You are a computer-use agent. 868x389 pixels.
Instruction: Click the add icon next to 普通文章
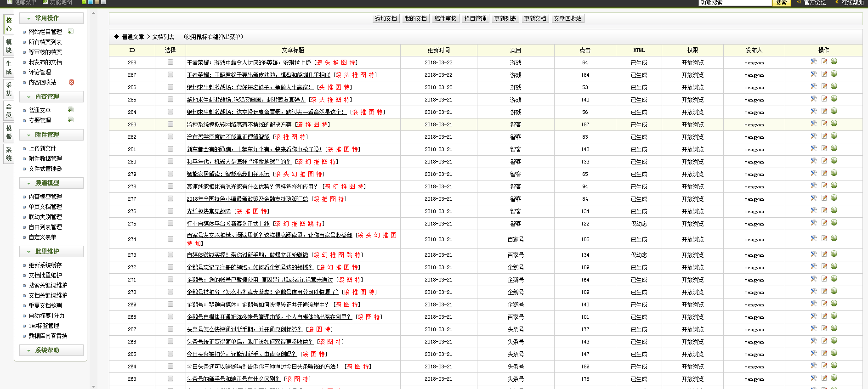[70, 110]
